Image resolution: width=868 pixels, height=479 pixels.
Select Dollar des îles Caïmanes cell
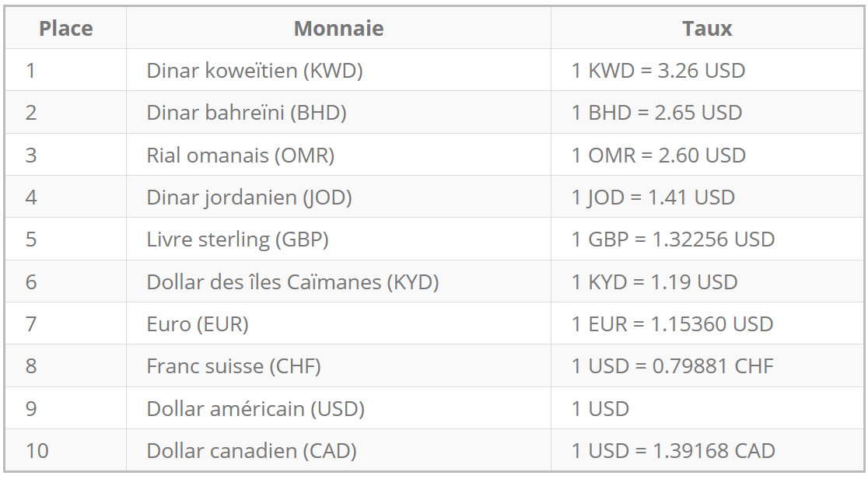click(292, 281)
